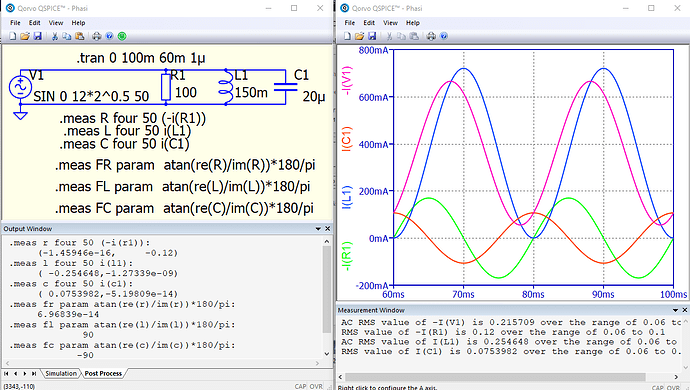
Task: Click the green Run simulation icon
Action: [122, 36]
